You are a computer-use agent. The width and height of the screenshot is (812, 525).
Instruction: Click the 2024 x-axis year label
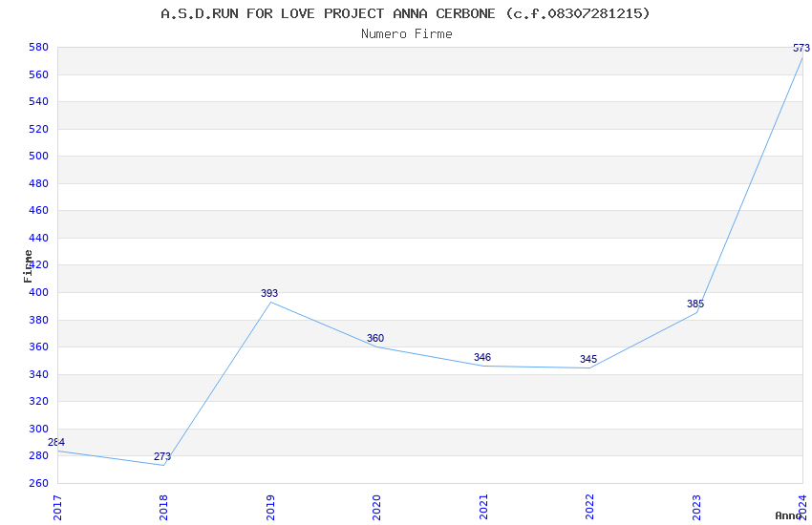point(802,508)
